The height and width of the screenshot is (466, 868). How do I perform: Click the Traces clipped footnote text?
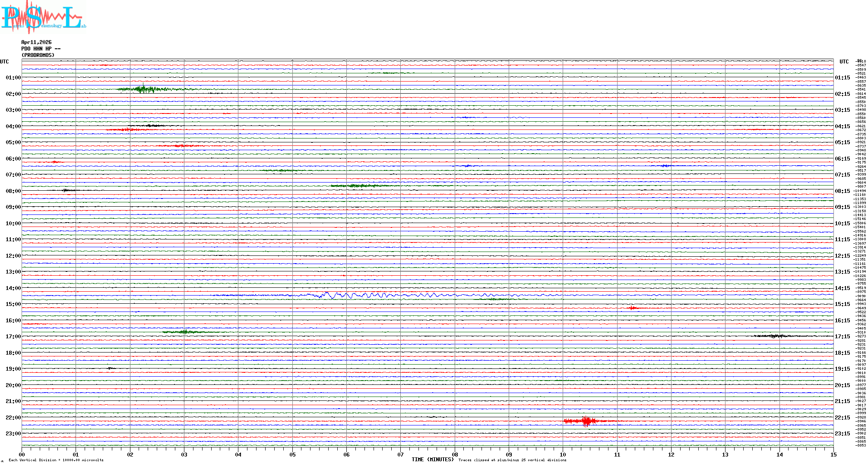pyautogui.click(x=512, y=460)
